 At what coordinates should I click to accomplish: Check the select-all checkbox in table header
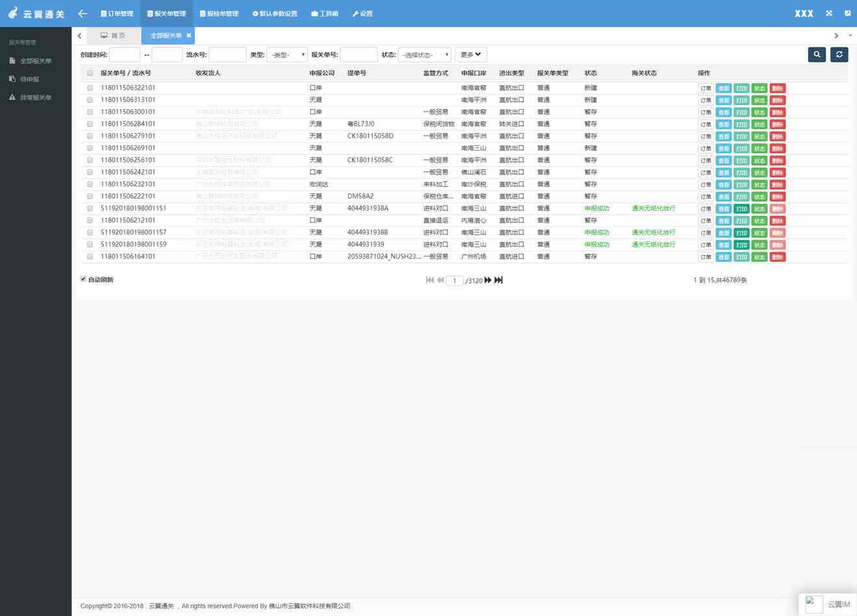click(x=90, y=73)
